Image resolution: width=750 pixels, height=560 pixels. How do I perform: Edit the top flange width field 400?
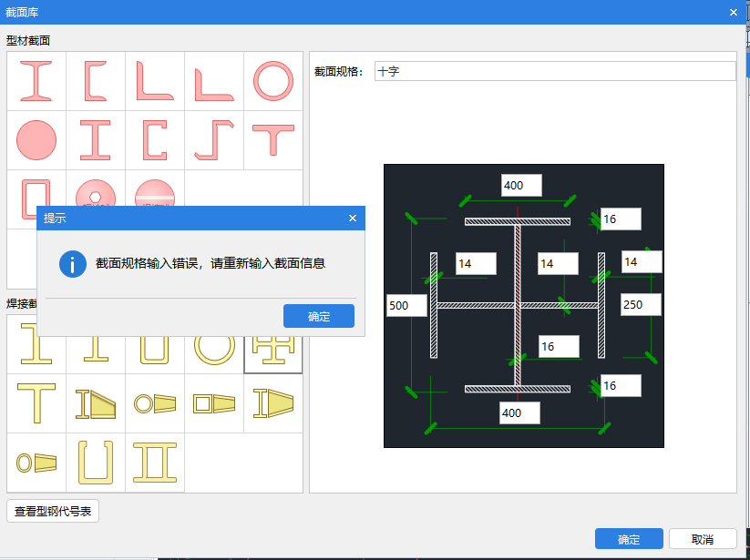coord(521,186)
